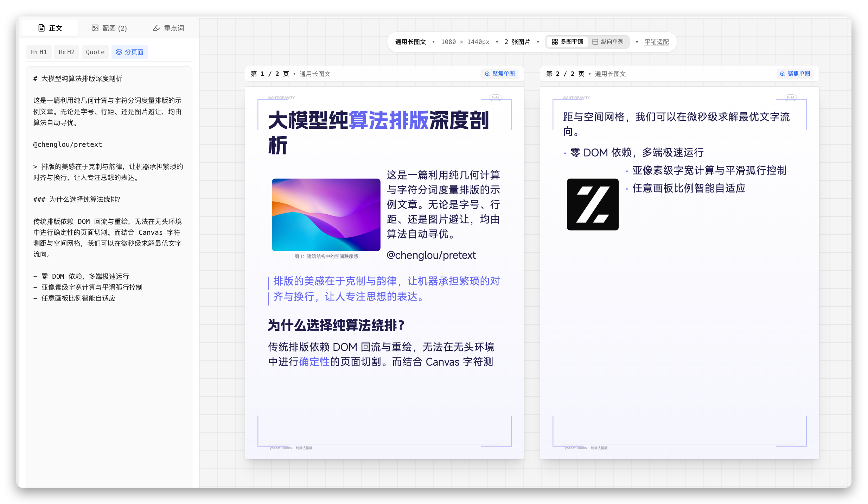Image resolution: width=868 pixels, height=504 pixels.
Task: Click the @chenglou/pretext text on page 1
Action: click(x=431, y=255)
